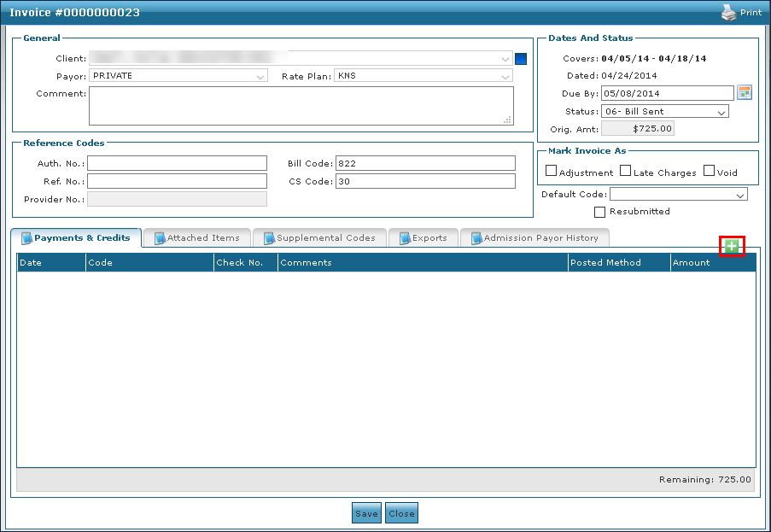Image resolution: width=771 pixels, height=532 pixels.
Task: Enable the Late Charges checkbox
Action: pyautogui.click(x=625, y=171)
